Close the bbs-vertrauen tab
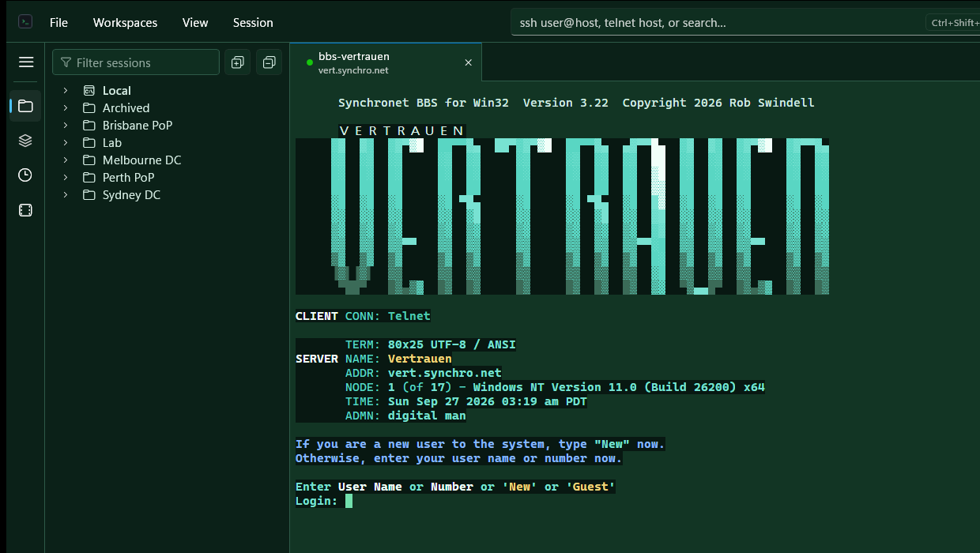Viewport: 980px width, 553px height. [x=468, y=62]
